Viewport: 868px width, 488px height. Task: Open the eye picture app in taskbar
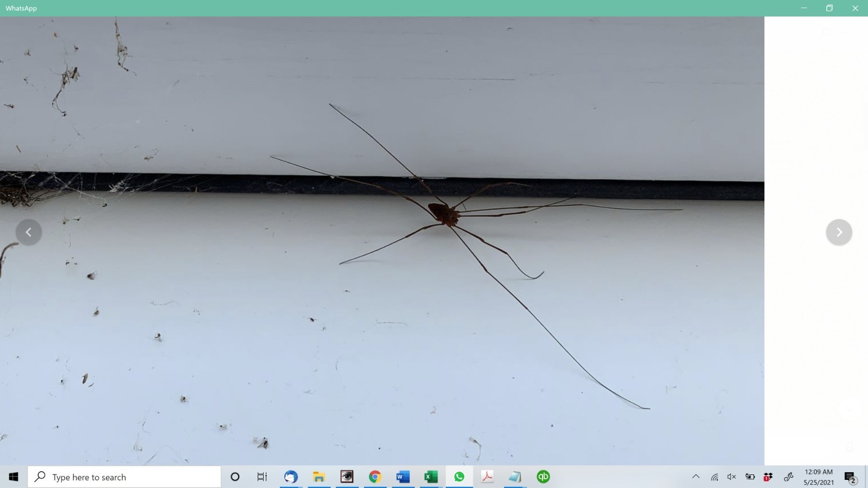click(347, 477)
